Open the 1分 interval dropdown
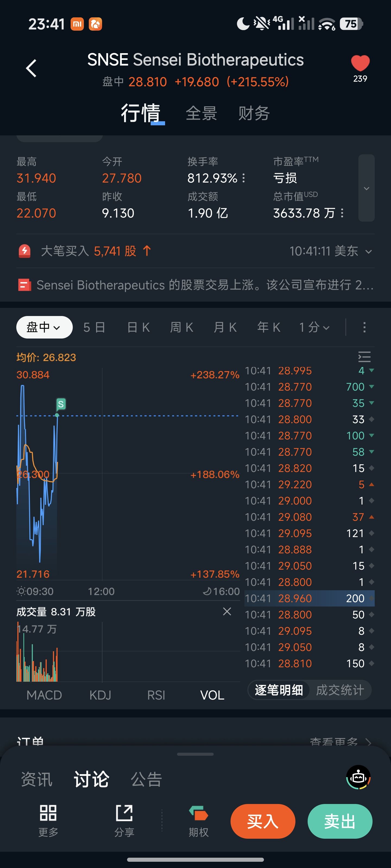Image resolution: width=391 pixels, height=868 pixels. [314, 327]
